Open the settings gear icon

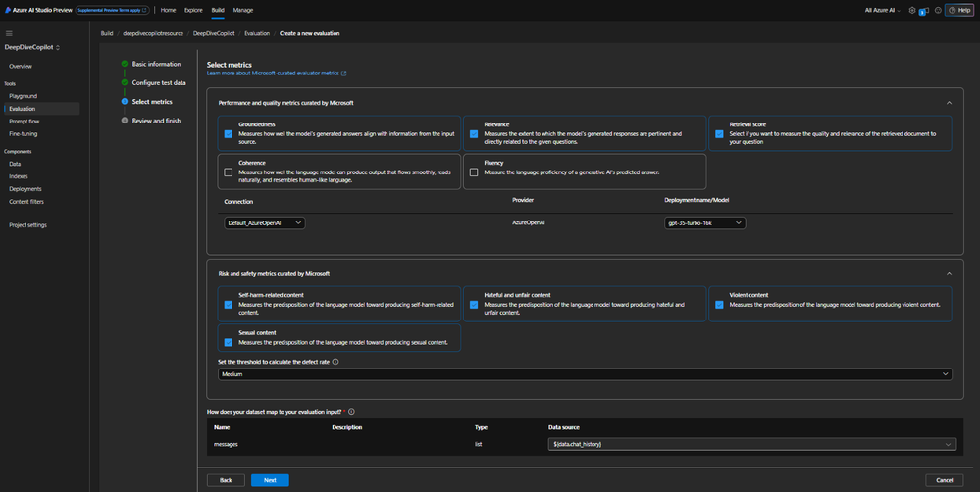912,10
